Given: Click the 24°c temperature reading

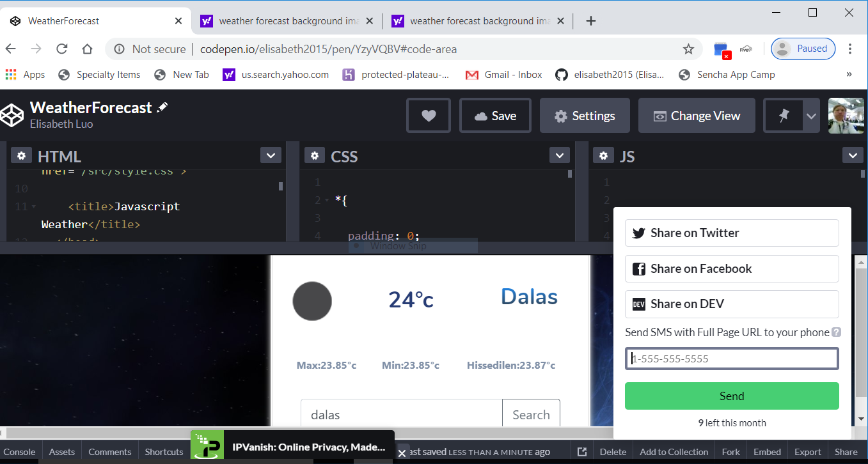Looking at the screenshot, I should (411, 299).
